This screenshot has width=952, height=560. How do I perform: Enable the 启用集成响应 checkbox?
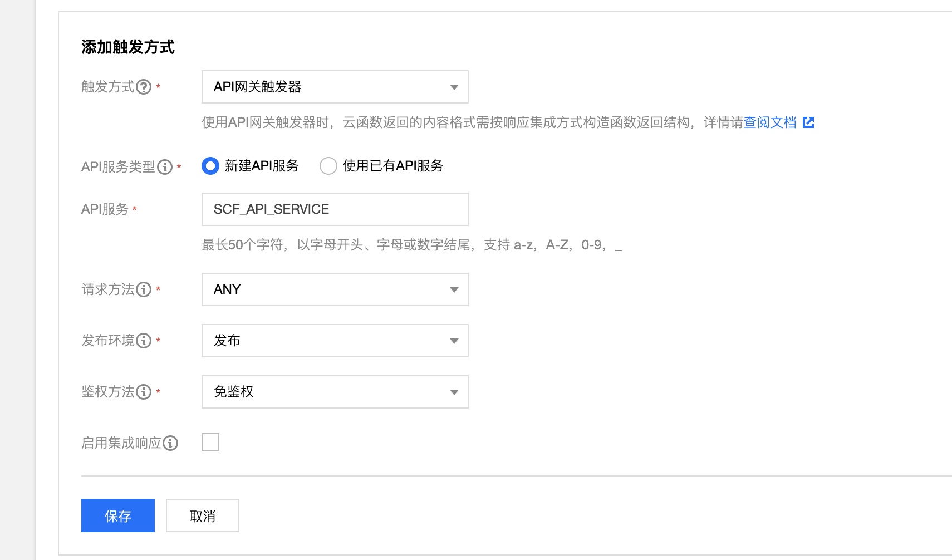pos(210,441)
